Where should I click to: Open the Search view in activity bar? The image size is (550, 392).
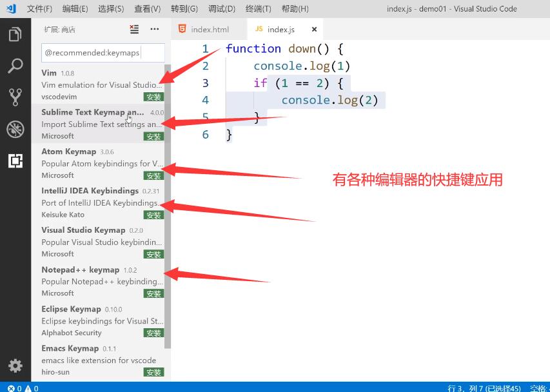pyautogui.click(x=15, y=66)
